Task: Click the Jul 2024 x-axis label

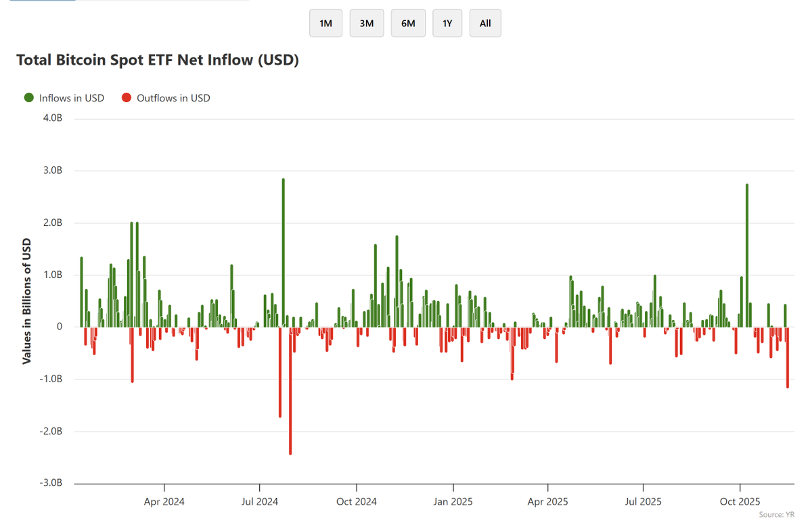Action: click(x=260, y=502)
